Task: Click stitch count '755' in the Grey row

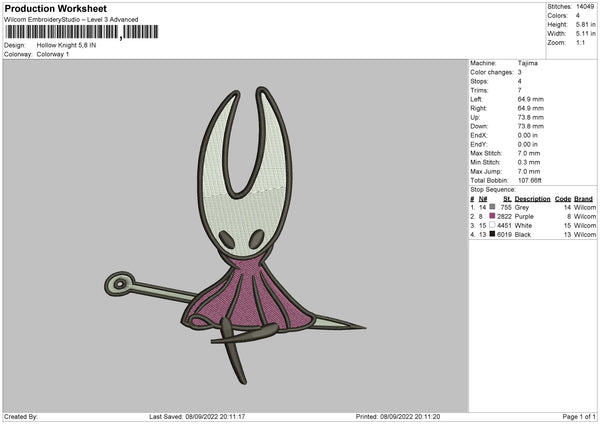Action: pos(506,207)
